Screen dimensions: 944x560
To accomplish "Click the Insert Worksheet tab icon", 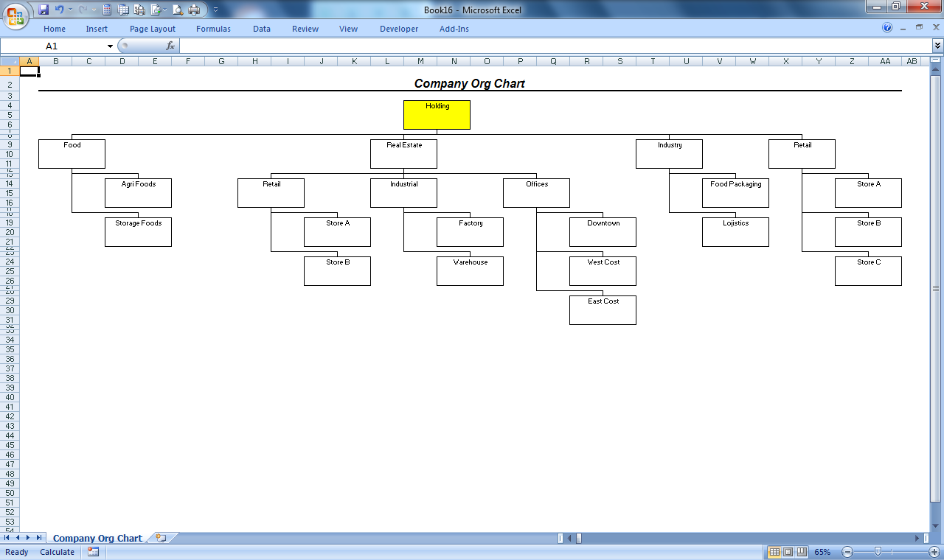I will point(161,539).
